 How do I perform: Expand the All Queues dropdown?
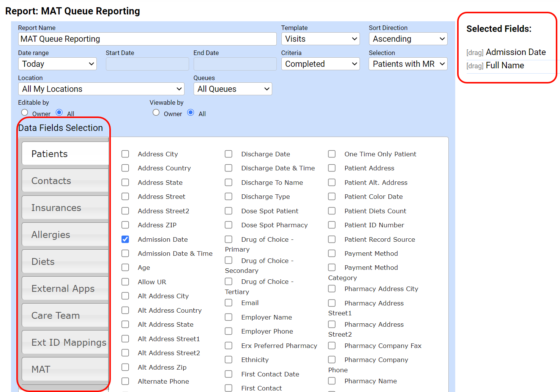click(233, 89)
